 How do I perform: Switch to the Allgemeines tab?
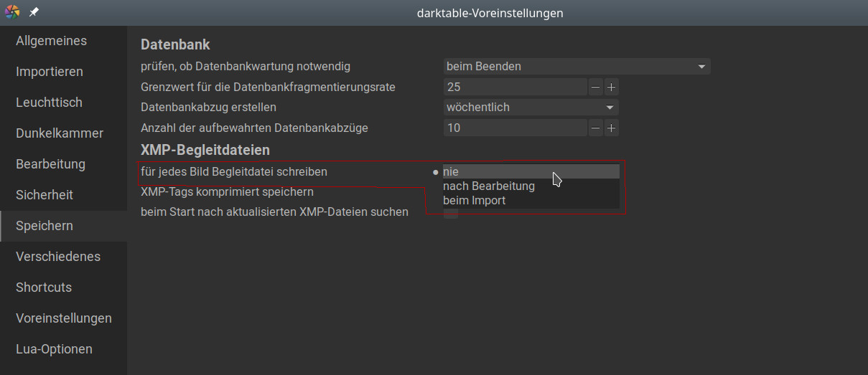tap(51, 41)
